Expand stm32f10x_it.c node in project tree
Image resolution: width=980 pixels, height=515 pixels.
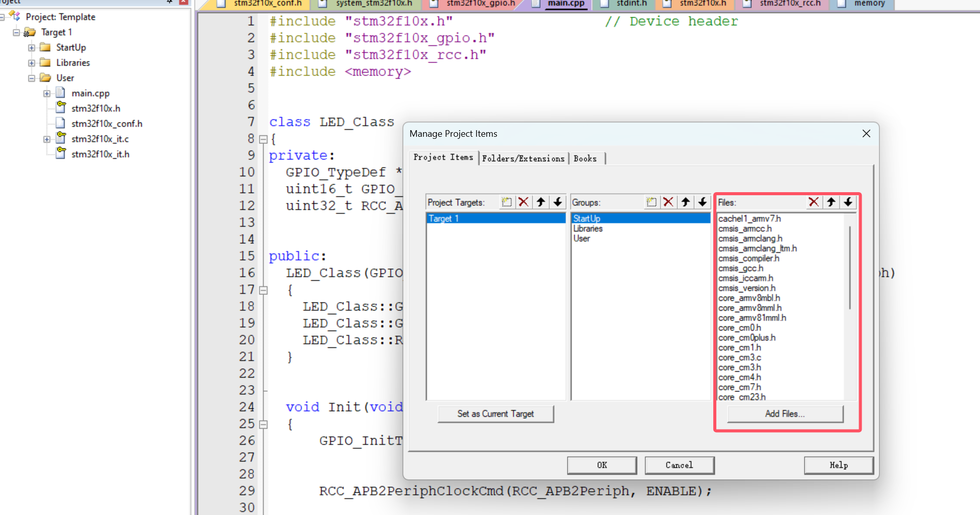pos(47,139)
